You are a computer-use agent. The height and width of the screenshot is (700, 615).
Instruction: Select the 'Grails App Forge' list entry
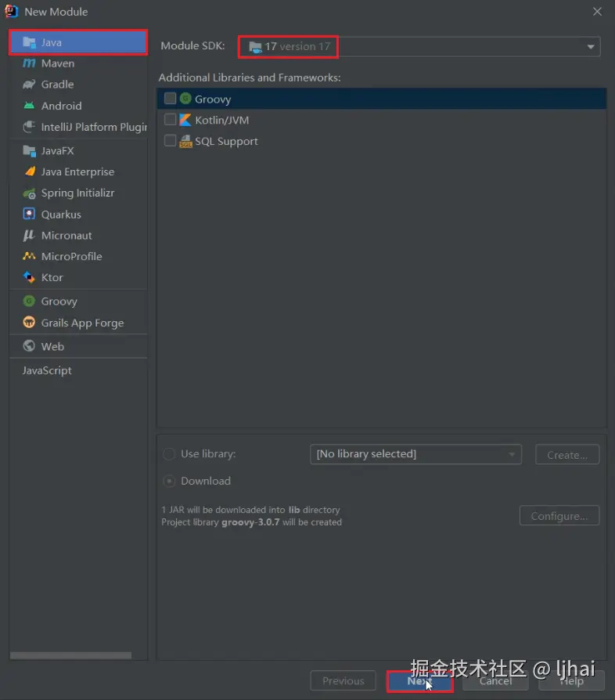point(78,323)
